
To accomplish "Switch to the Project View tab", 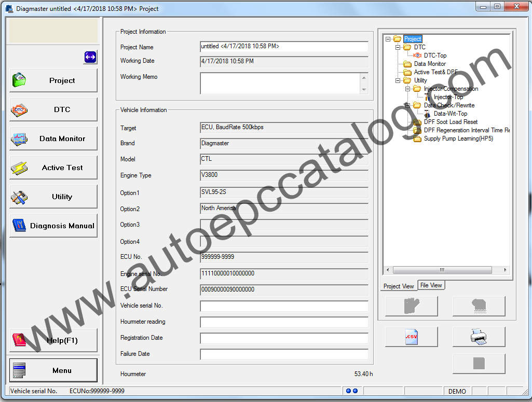I will point(398,286).
